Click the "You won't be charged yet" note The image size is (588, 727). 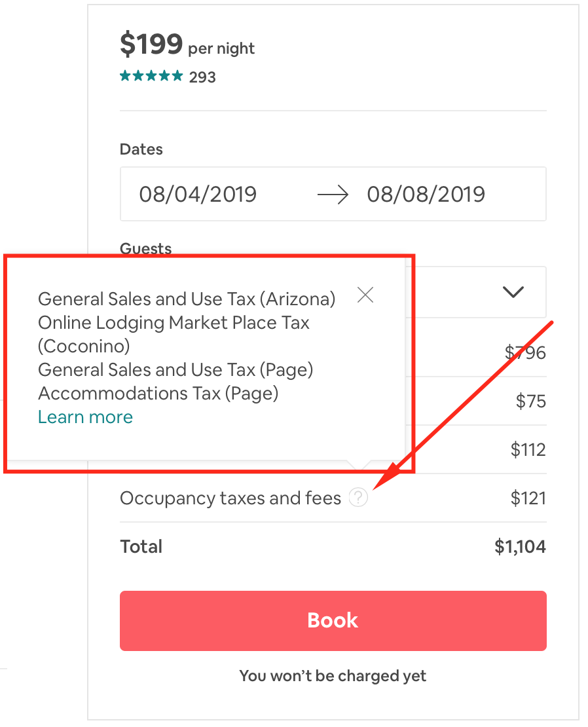[x=333, y=676]
